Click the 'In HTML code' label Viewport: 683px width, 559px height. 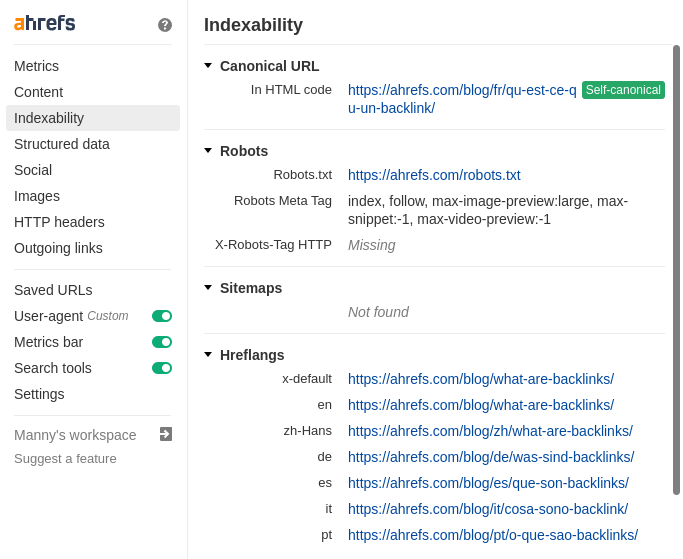click(291, 90)
